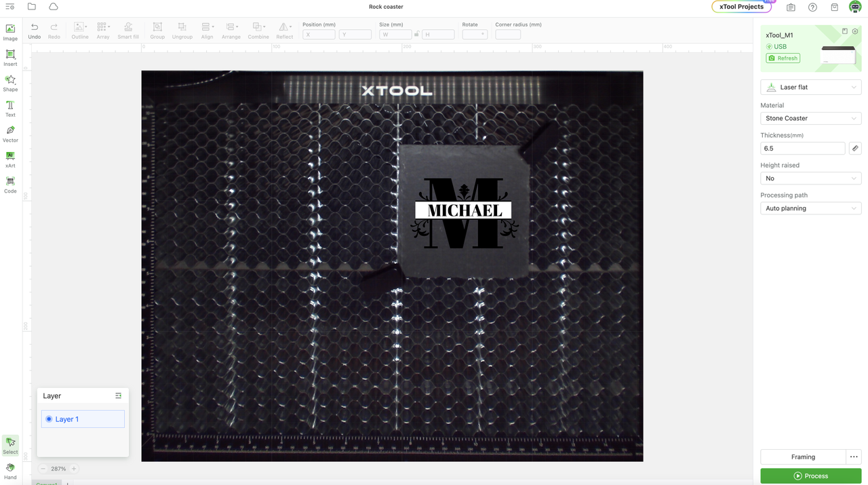
Task: Click the Thickness value field 6.5
Action: [803, 148]
